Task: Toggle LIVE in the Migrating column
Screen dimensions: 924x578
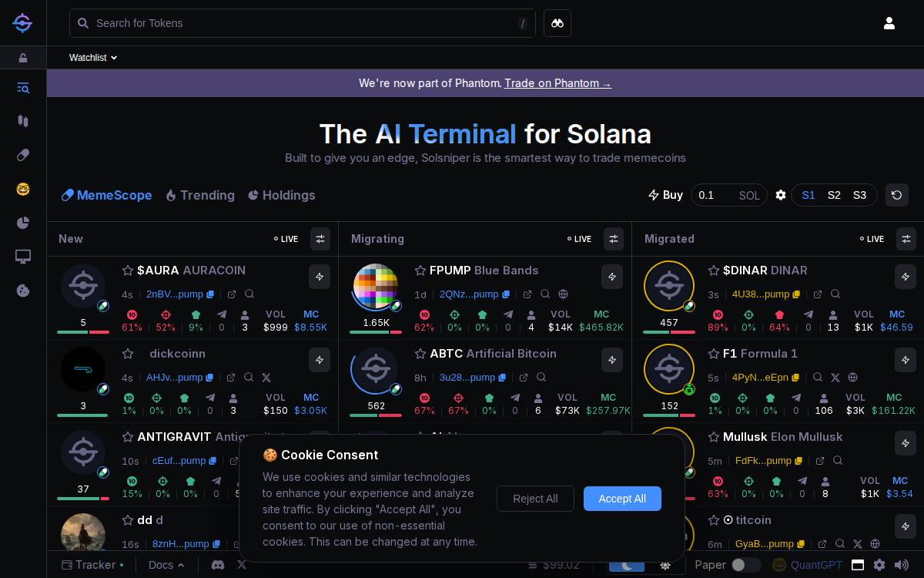Action: click(x=579, y=239)
